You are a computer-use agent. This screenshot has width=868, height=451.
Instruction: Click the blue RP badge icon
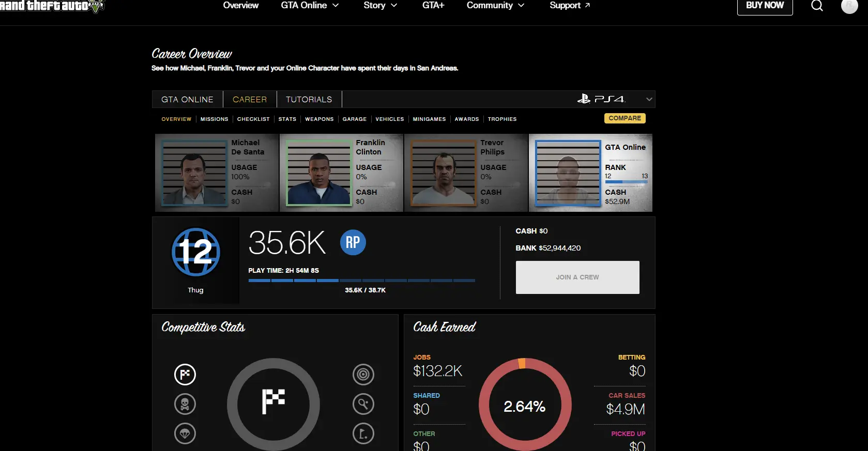(x=353, y=242)
